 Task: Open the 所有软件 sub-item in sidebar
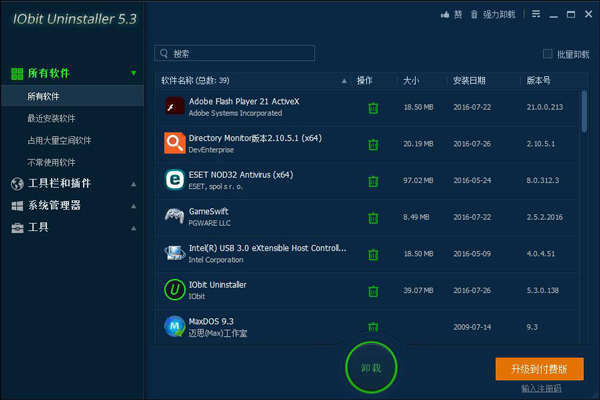pos(72,96)
